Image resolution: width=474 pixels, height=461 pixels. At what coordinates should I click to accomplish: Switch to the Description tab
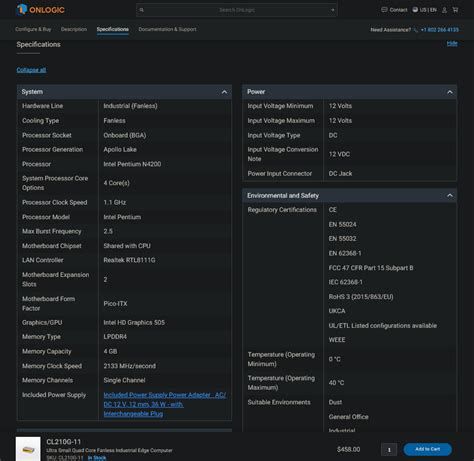click(x=74, y=29)
